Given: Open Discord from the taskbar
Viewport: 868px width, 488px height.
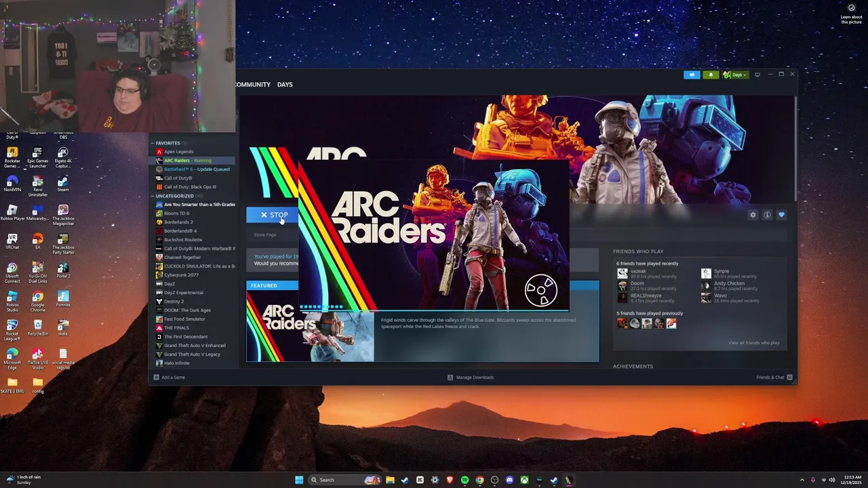Looking at the screenshot, I should click(x=509, y=480).
